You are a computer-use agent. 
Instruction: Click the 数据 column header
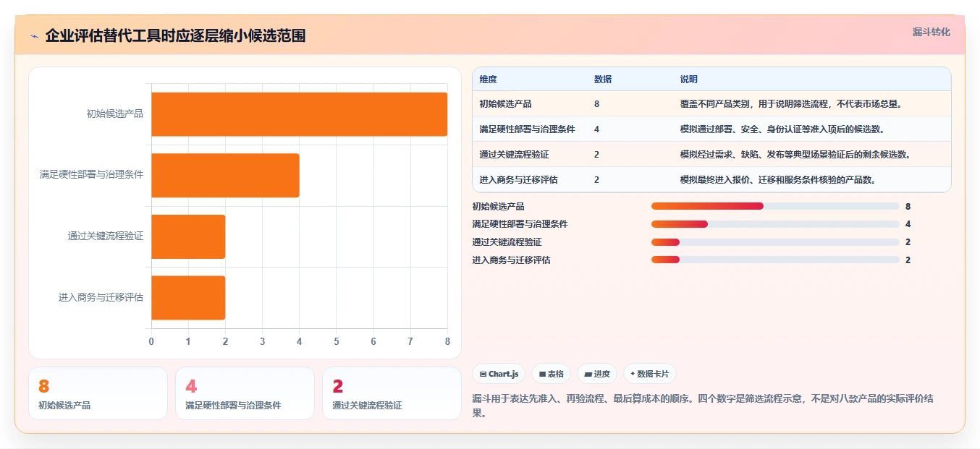tap(603, 80)
